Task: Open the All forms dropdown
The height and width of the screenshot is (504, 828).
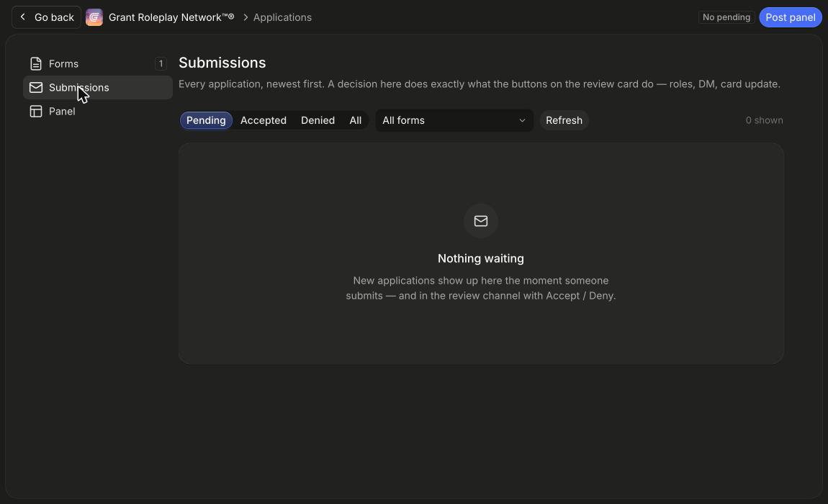Action: click(x=454, y=120)
